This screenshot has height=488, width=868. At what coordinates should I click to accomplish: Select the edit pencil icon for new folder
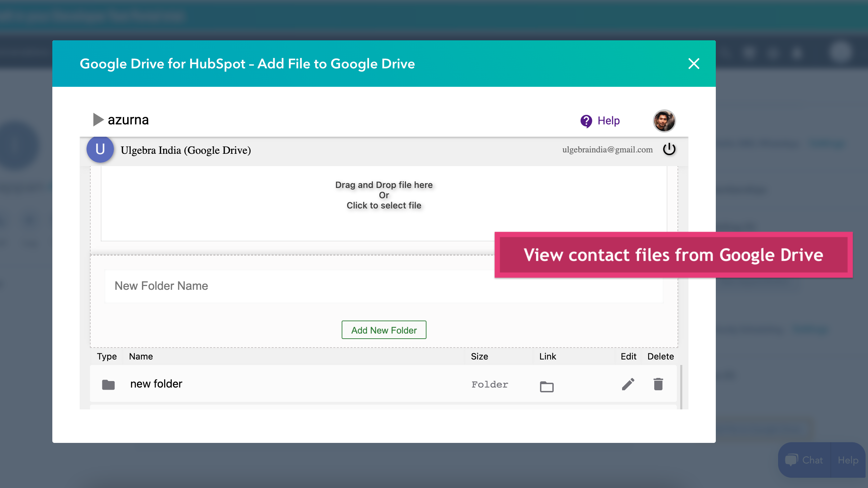629,384
